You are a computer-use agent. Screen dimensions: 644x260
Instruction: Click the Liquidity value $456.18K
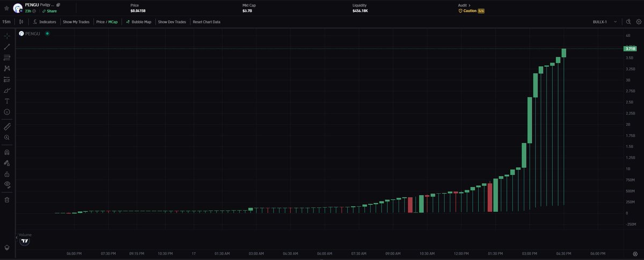point(360,11)
